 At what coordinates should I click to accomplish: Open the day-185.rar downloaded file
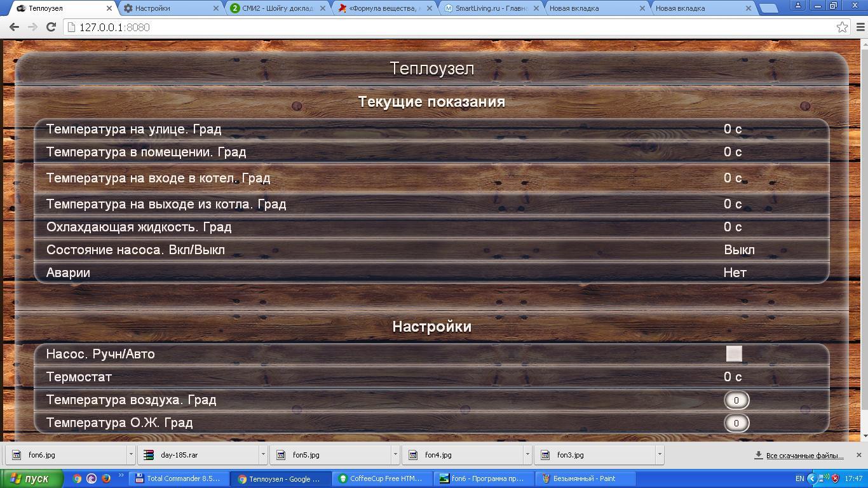point(198,455)
